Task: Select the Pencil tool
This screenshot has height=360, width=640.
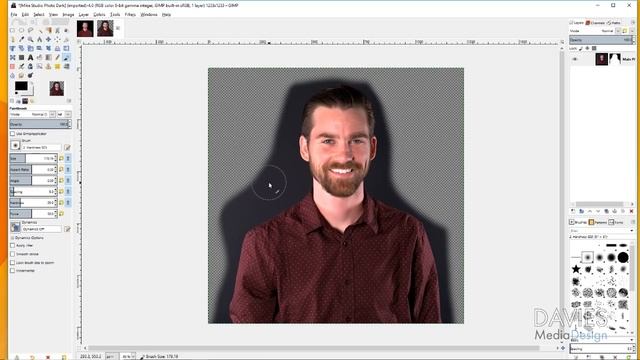Action: [57, 57]
